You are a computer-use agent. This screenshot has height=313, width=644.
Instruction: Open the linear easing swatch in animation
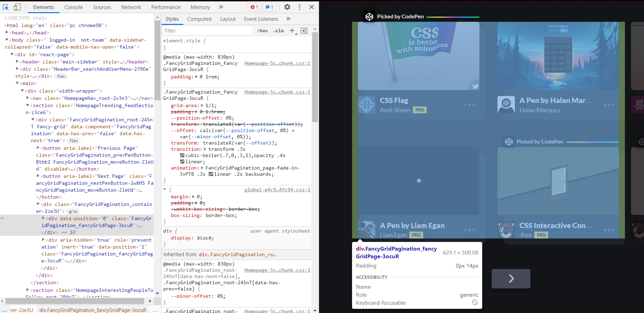pos(211,174)
